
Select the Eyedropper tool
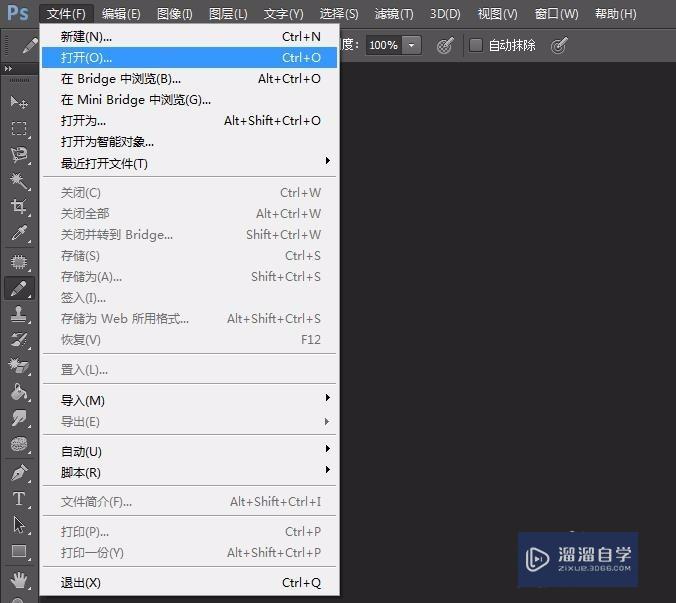pos(19,233)
